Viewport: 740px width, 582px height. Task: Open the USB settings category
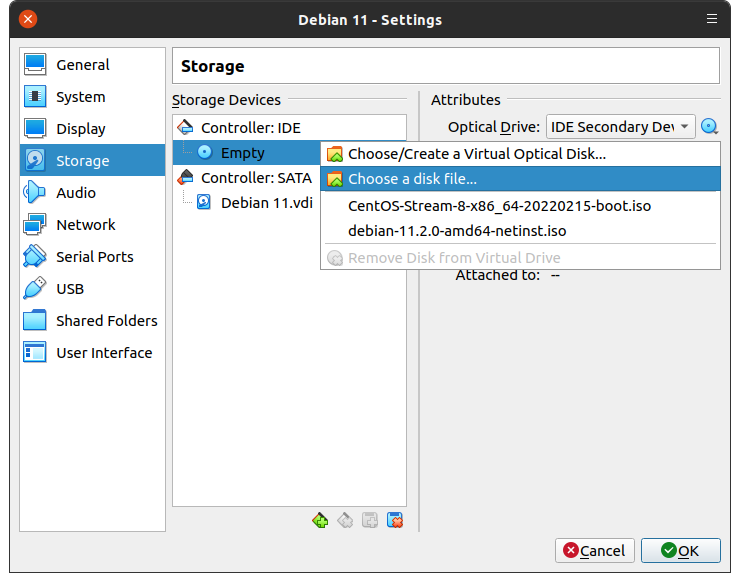[70, 289]
